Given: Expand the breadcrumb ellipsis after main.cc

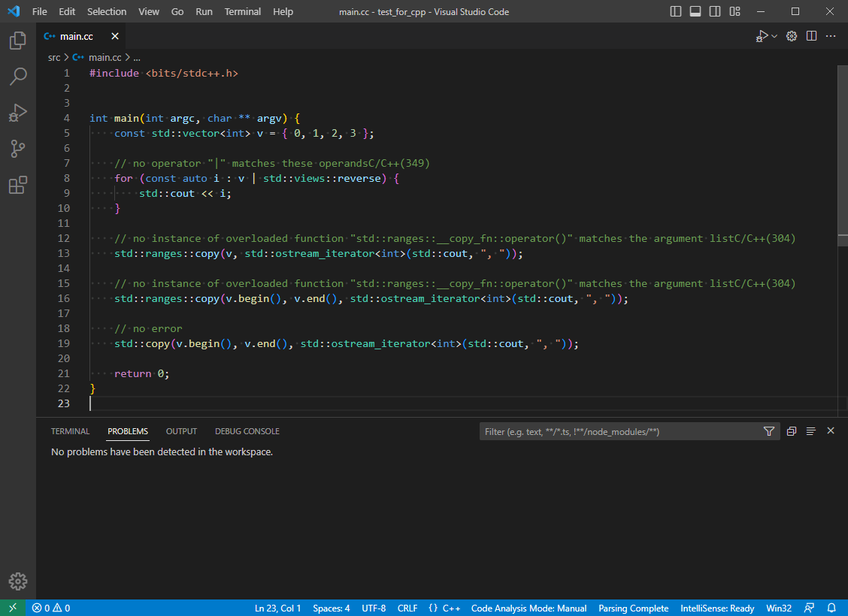Looking at the screenshot, I should (136, 57).
